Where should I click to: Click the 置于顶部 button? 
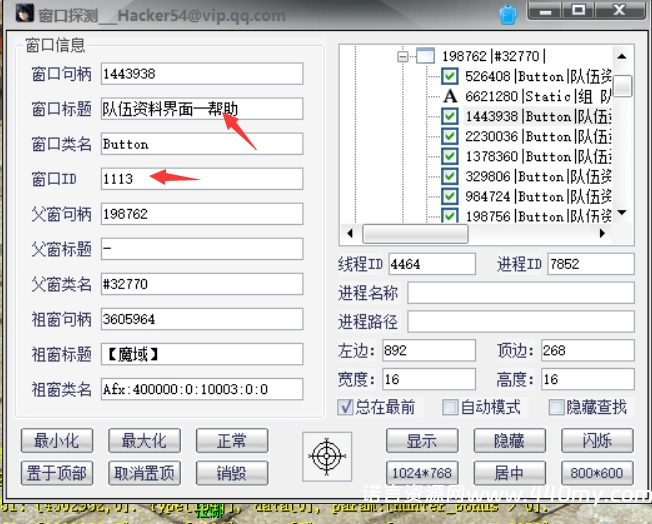(x=57, y=473)
